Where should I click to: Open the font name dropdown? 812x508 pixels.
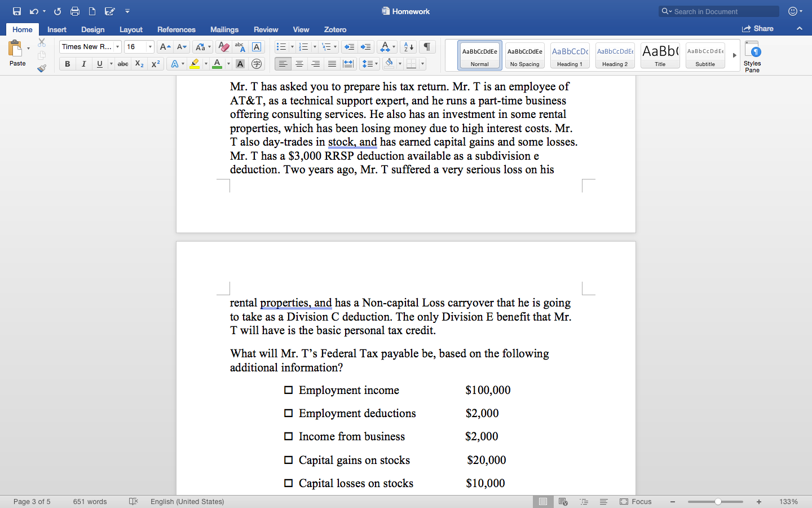pos(117,46)
